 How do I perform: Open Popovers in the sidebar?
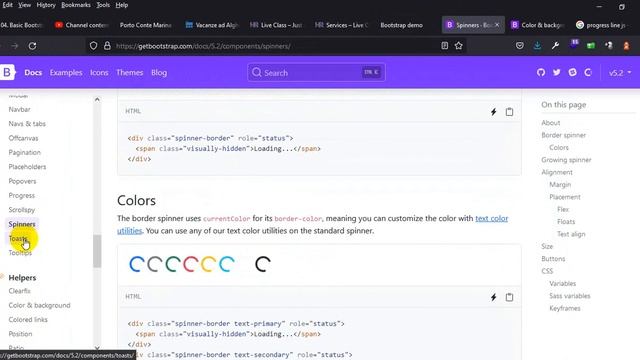22,181
